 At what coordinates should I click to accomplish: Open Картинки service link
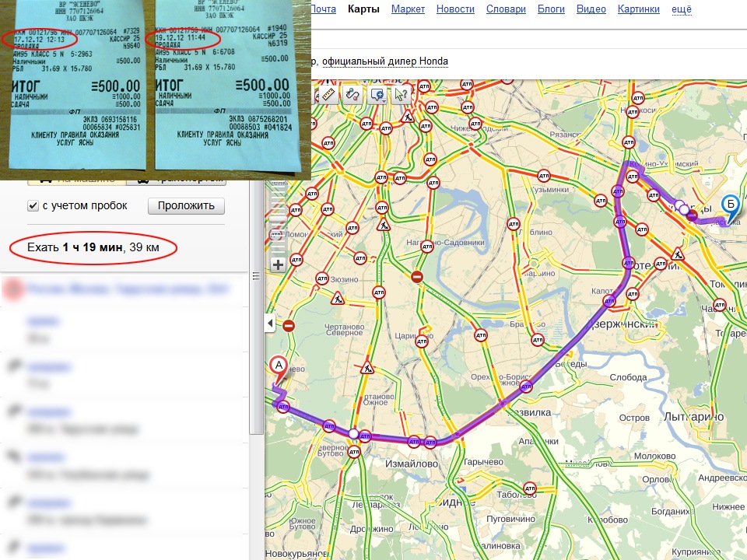pyautogui.click(x=638, y=9)
